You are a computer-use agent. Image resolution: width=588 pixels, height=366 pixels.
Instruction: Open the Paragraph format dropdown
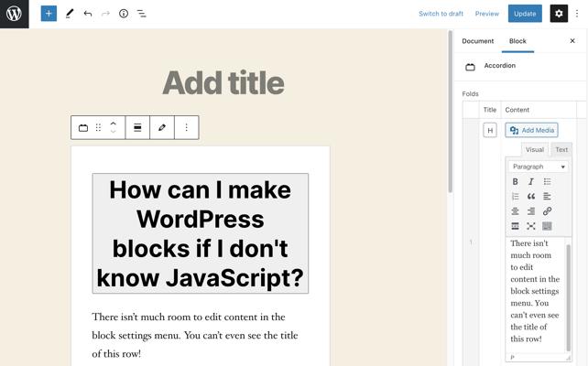[539, 167]
